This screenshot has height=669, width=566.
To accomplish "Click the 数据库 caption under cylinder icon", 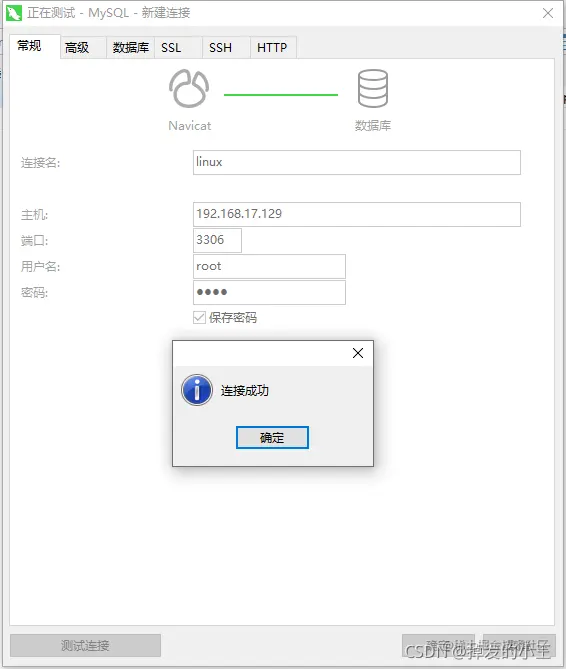I will click(x=373, y=126).
